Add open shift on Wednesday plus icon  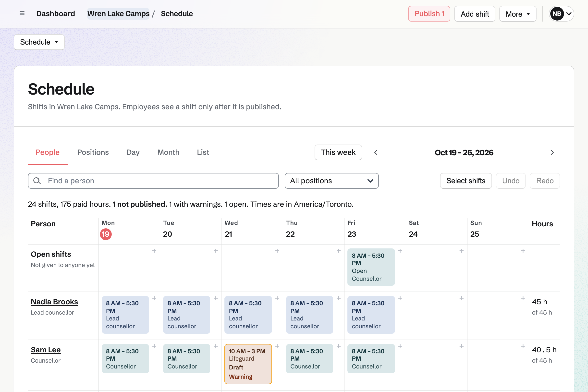277,251
